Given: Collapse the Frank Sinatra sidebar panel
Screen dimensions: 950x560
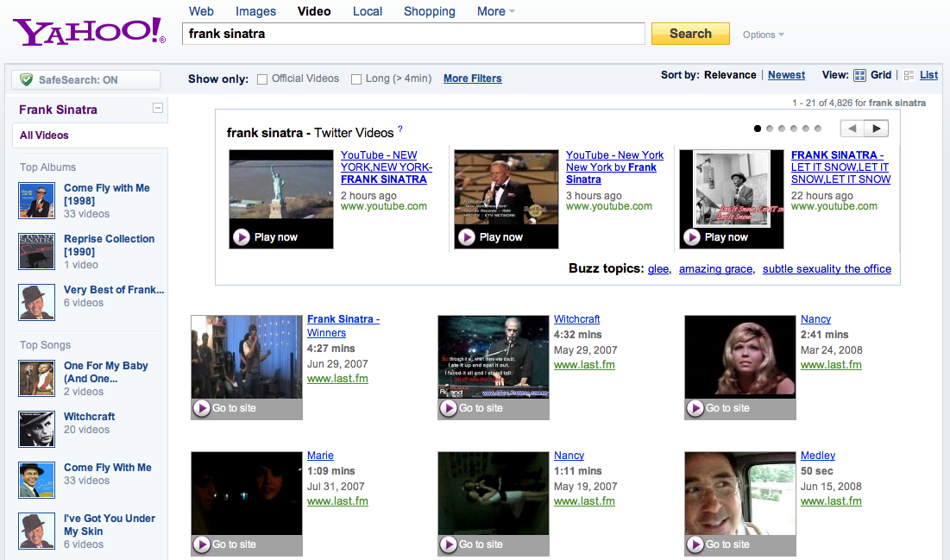Looking at the screenshot, I should click(158, 108).
